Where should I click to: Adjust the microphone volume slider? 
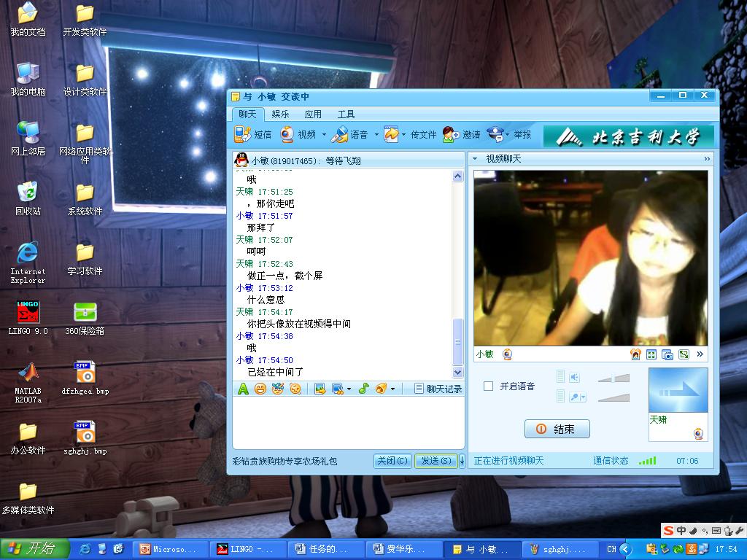[x=614, y=397]
